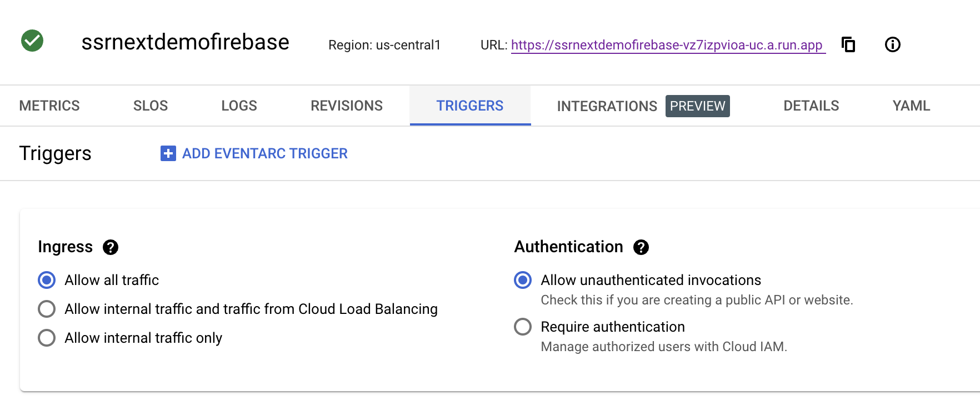980x400 pixels.
Task: Click the ssrnextdemofirebase service name heading
Action: 185,42
